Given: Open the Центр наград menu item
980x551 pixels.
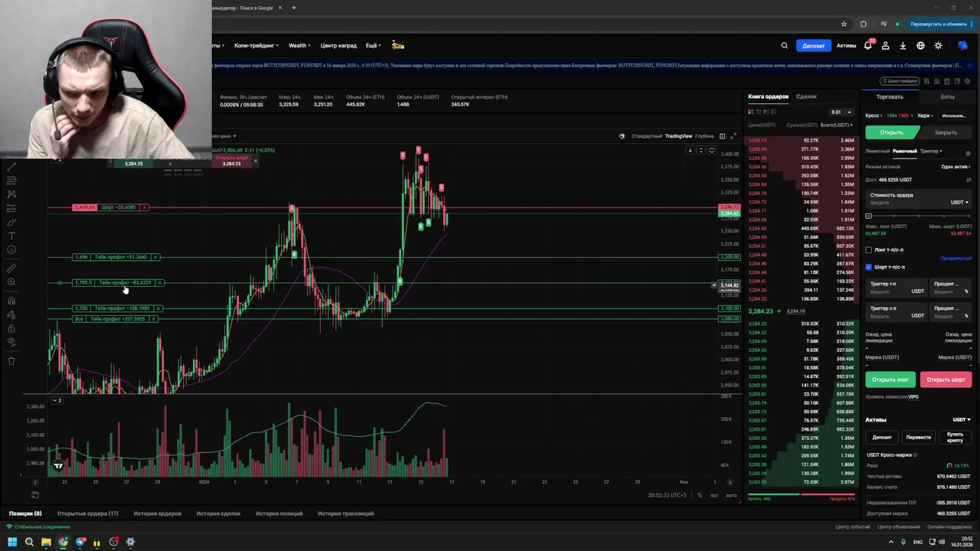Looking at the screenshot, I should tap(338, 46).
